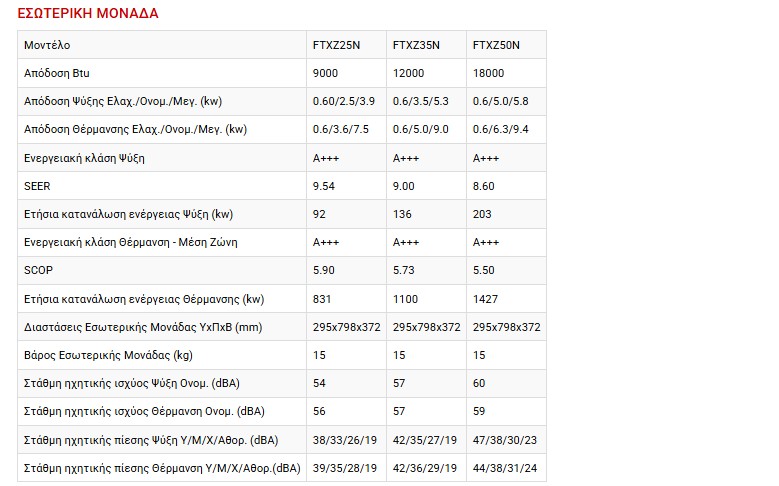Click the SCOP row label
The image size is (779, 486).
pos(36,270)
